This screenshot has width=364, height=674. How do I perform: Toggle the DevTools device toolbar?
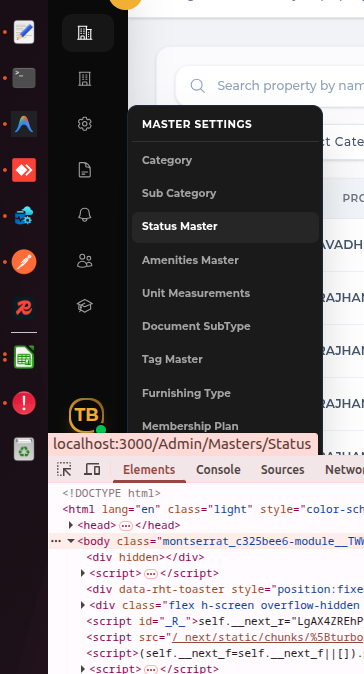(x=92, y=469)
